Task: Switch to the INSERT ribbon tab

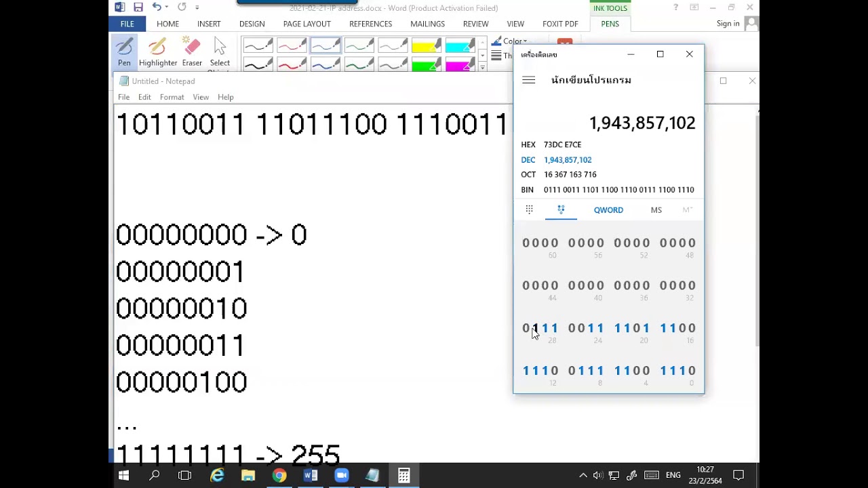Action: click(x=209, y=24)
